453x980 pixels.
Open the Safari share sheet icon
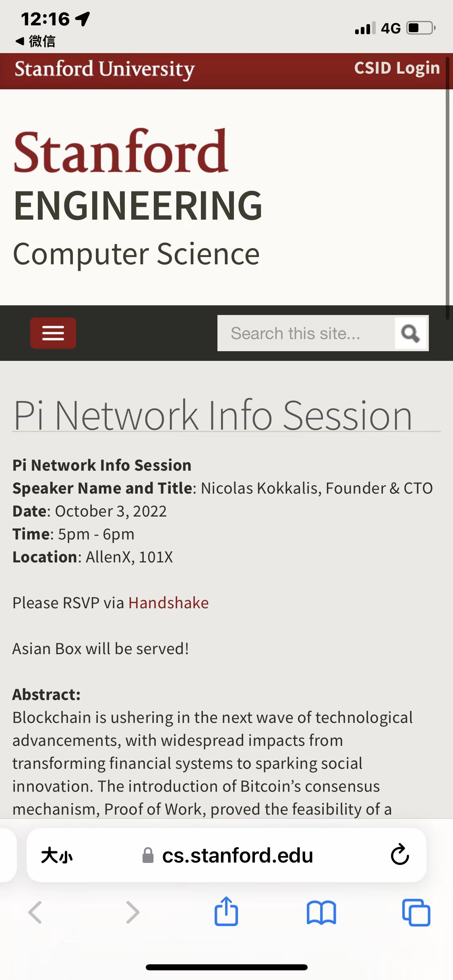click(x=226, y=912)
